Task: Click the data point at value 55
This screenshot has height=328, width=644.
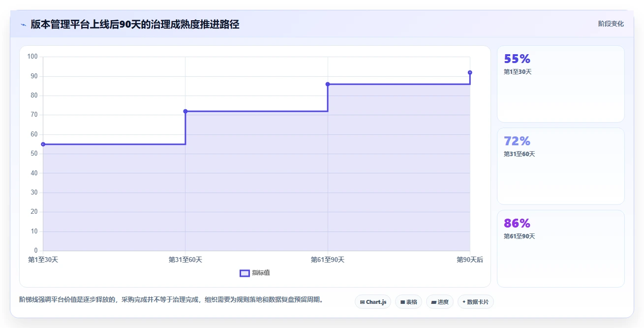Action: tap(43, 144)
